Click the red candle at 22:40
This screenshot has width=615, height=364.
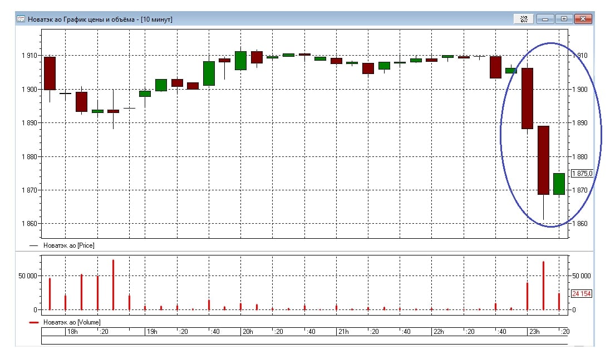click(496, 67)
